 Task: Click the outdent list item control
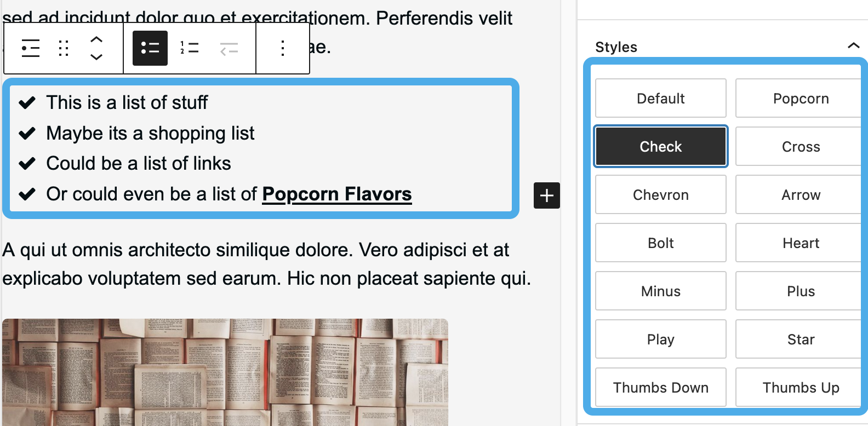click(229, 48)
